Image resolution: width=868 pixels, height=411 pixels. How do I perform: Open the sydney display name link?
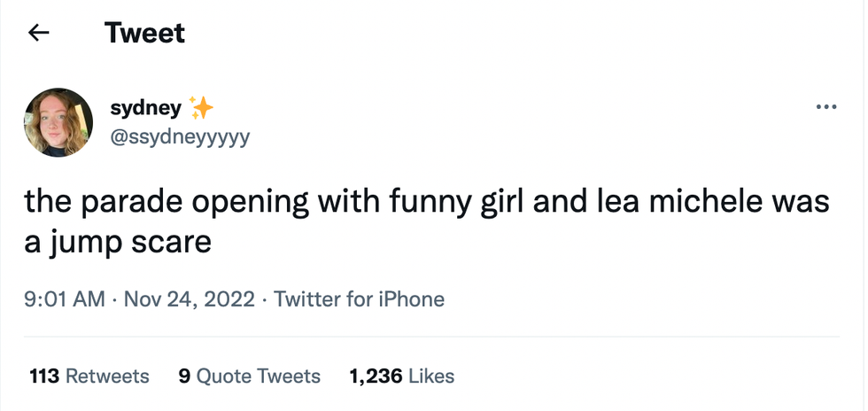pos(145,108)
